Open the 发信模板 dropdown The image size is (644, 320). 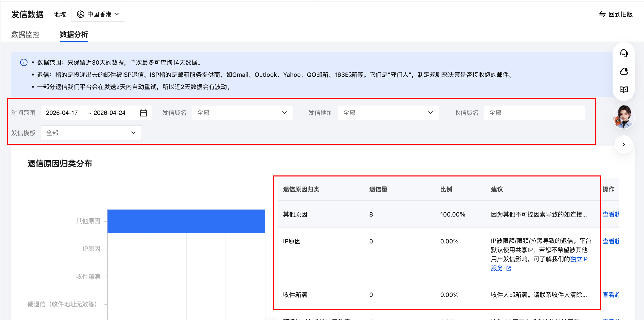[x=91, y=133]
